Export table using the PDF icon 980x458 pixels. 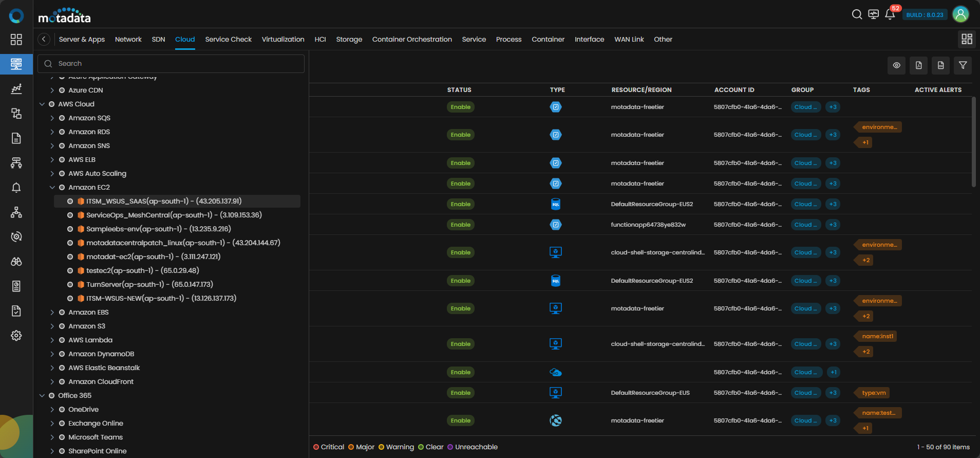pos(918,65)
